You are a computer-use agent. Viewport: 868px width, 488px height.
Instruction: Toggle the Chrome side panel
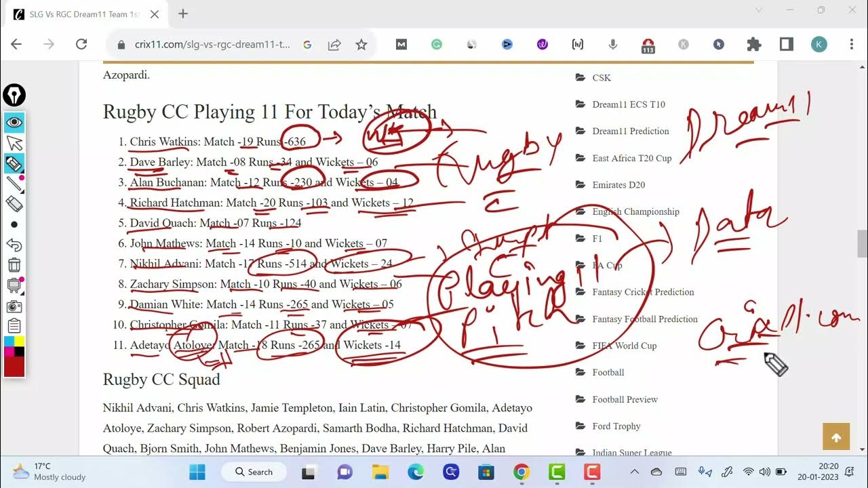[x=787, y=44]
